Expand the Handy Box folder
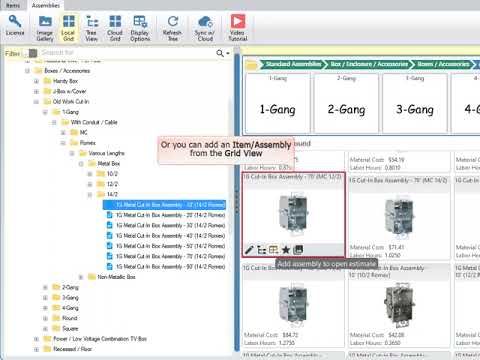The image size is (480, 360). click(36, 81)
